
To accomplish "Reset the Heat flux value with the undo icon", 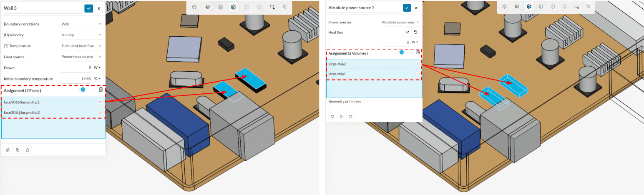I will tap(415, 32).
